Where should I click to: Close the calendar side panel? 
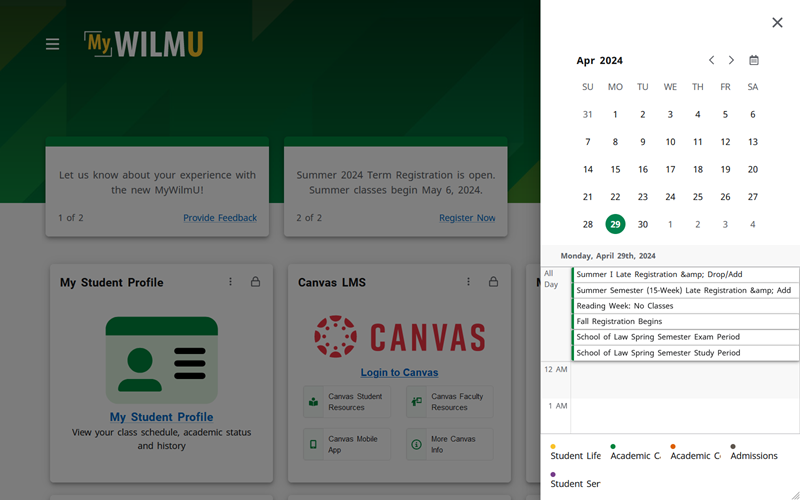coord(777,22)
